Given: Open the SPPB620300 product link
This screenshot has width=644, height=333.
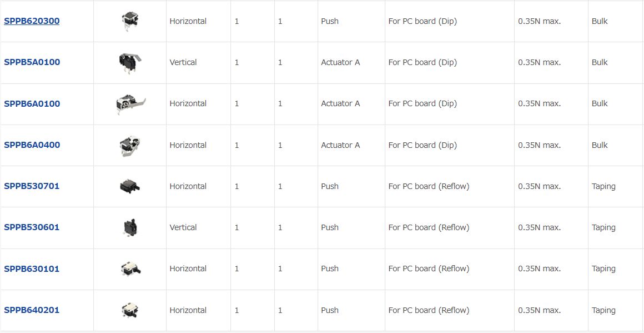Looking at the screenshot, I should (32, 21).
